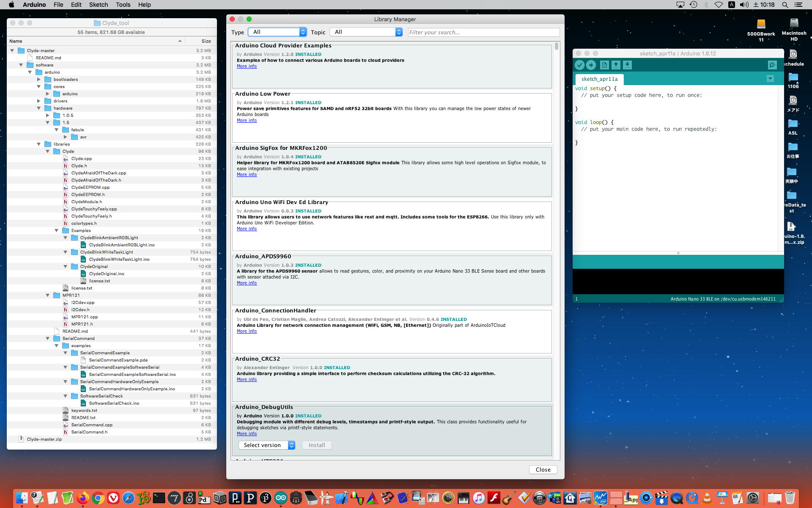Open the Tools menu
Viewport: 812px width, 508px height.
[123, 5]
